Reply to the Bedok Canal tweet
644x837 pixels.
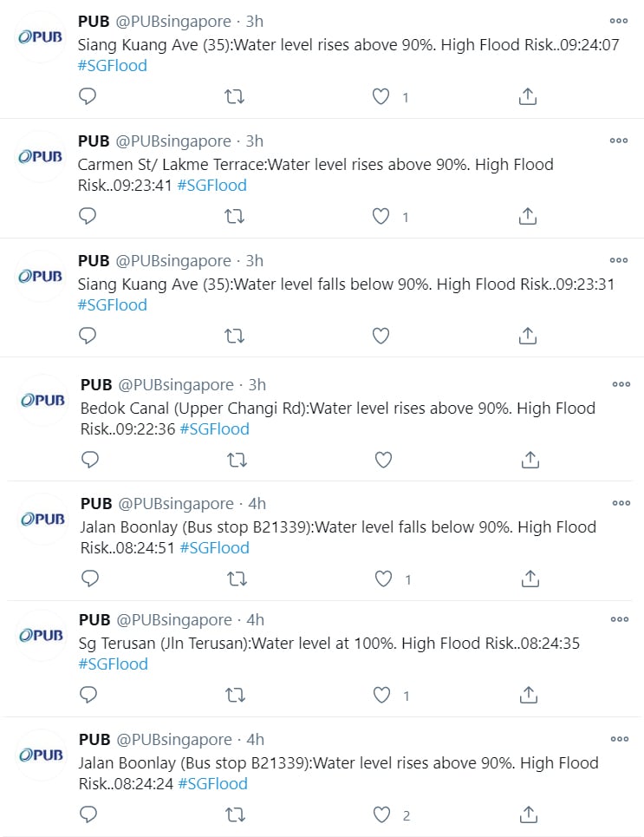coord(90,460)
